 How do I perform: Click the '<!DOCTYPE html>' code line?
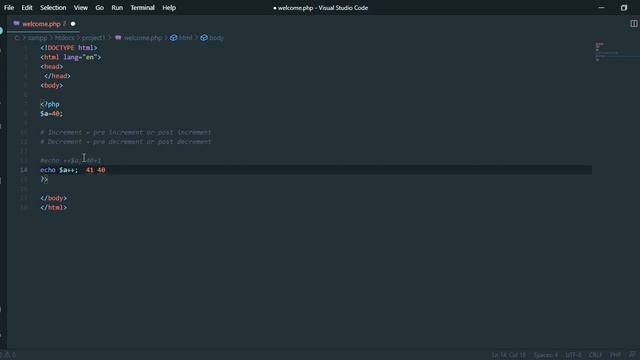[69, 48]
